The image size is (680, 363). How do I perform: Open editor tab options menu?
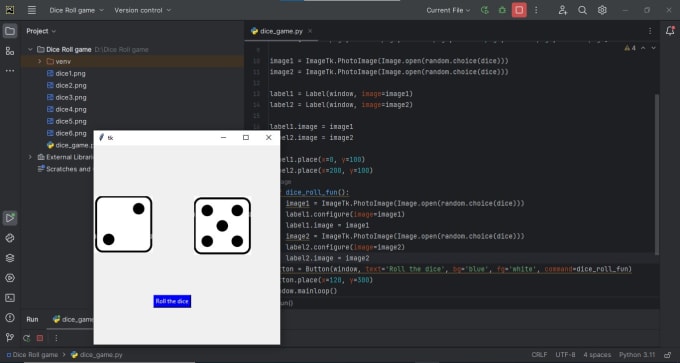point(650,31)
